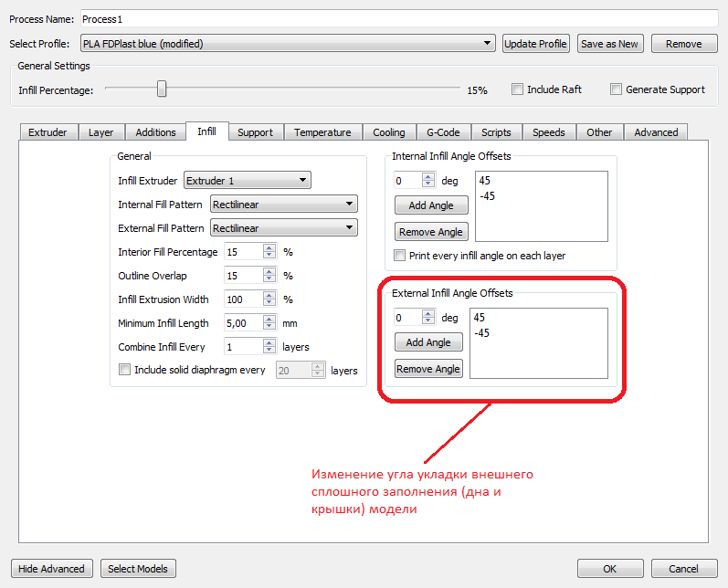
Task: Enable Generate Support checkbox
Action: [616, 89]
